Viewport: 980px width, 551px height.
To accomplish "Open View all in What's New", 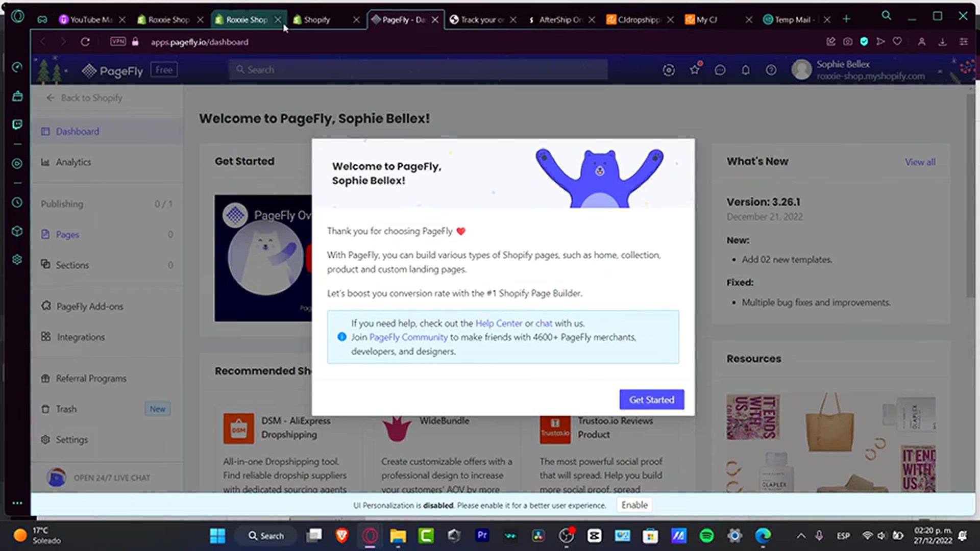I will point(920,162).
